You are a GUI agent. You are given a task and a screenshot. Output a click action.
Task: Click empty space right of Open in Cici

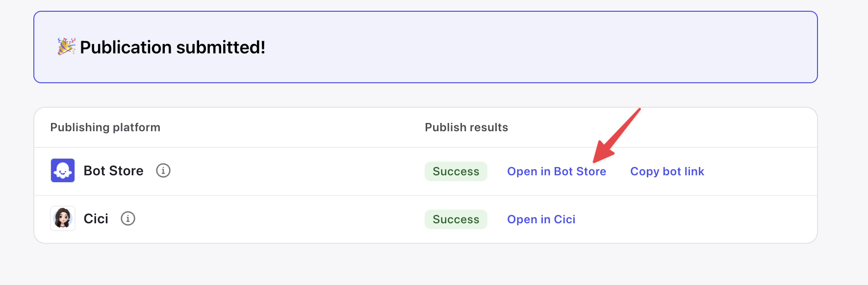point(687,219)
